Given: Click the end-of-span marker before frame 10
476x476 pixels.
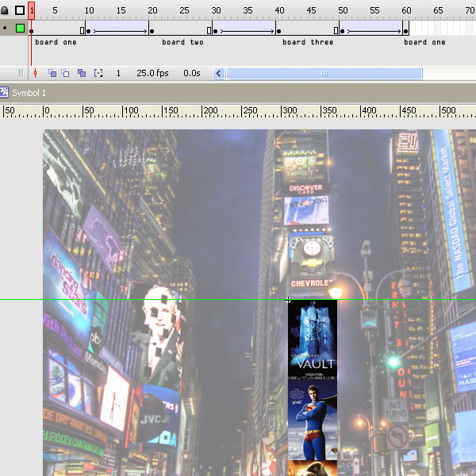Looking at the screenshot, I should tap(82, 30).
